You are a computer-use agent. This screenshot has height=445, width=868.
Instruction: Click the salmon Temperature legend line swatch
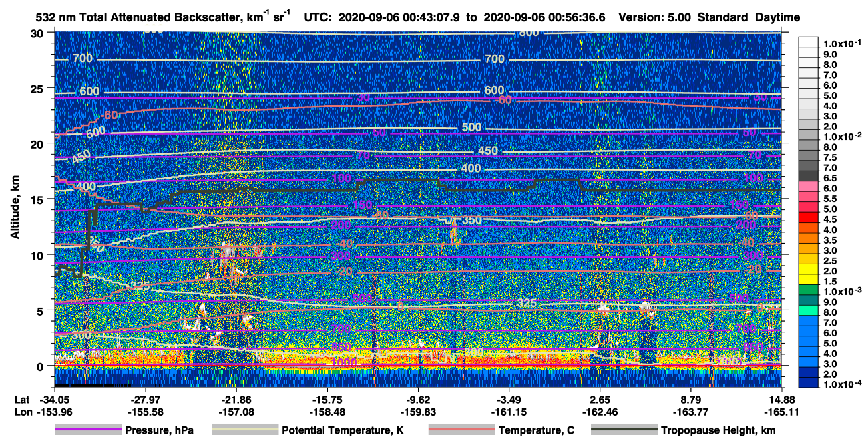tap(461, 430)
